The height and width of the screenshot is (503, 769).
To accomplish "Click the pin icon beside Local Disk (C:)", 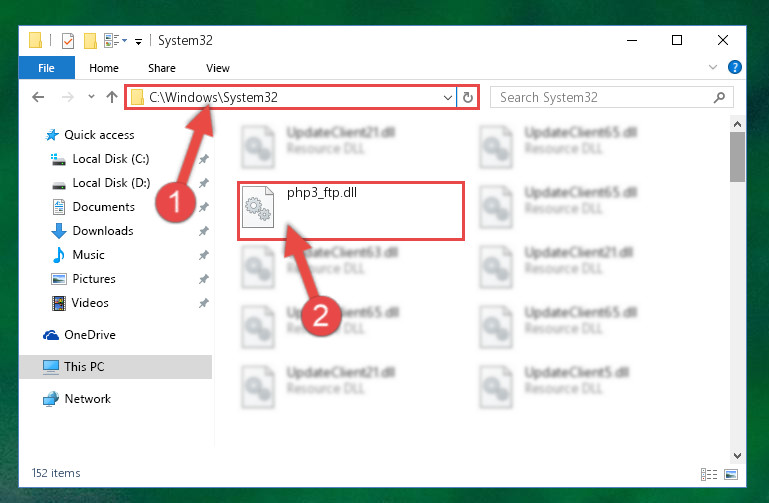I will (204, 159).
